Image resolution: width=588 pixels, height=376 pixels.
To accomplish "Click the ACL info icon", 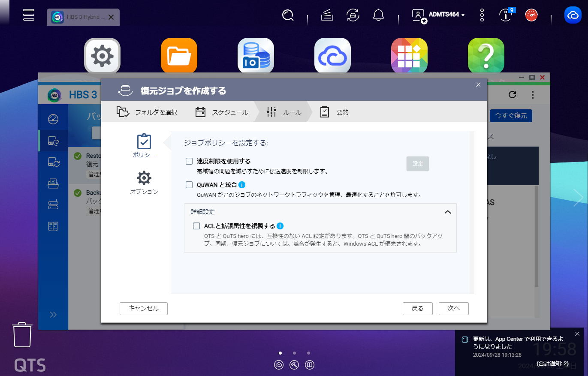I will coord(280,226).
